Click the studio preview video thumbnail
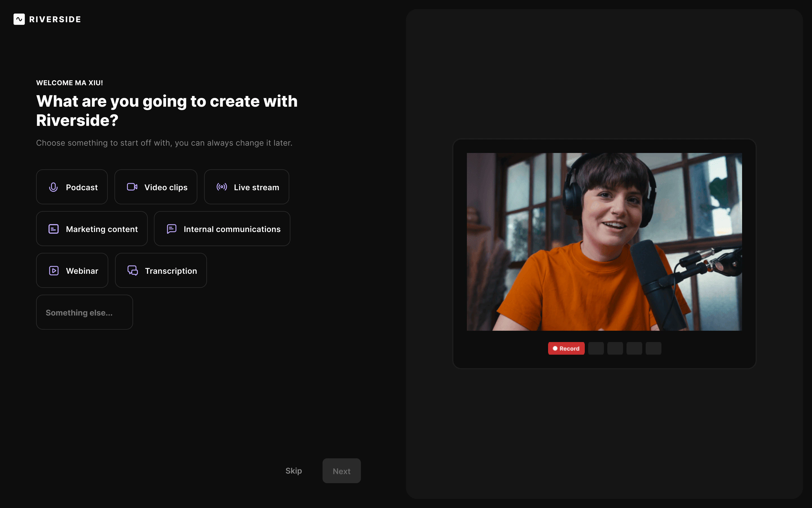Viewport: 812px width, 508px height. (604, 242)
